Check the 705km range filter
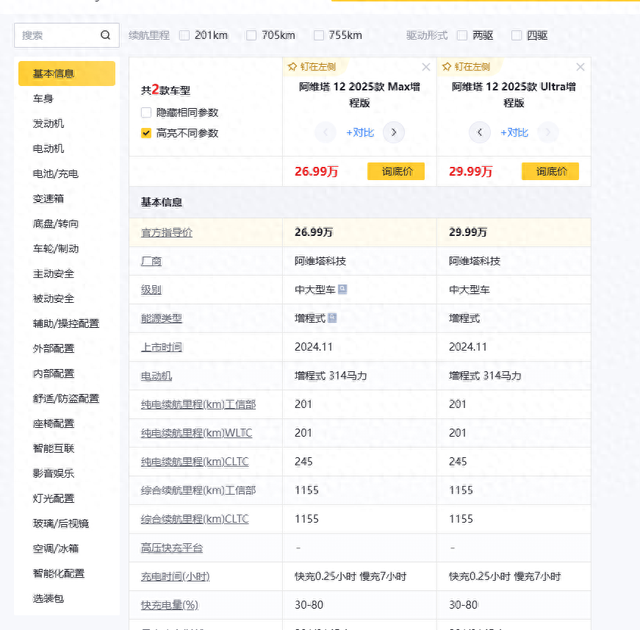This screenshot has height=630, width=640. [251, 35]
